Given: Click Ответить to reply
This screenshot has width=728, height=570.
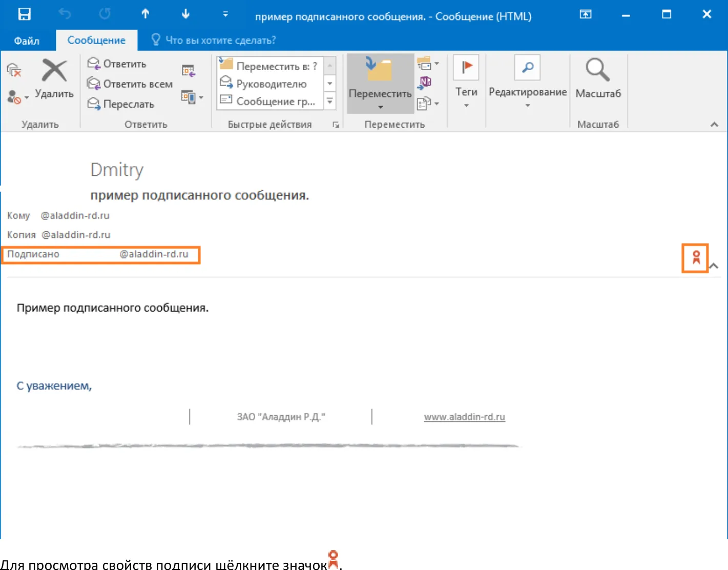Looking at the screenshot, I should click(117, 64).
